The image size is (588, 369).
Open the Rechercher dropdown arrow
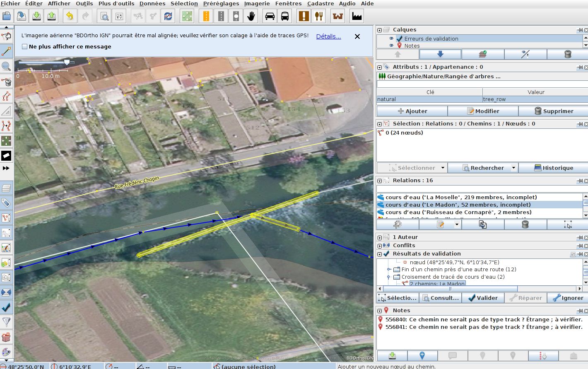pos(513,168)
